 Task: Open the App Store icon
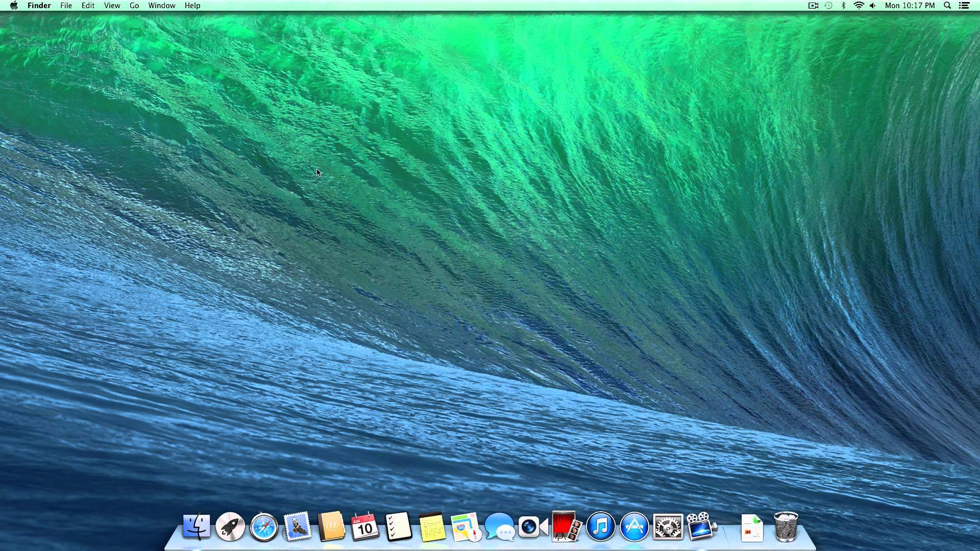[x=634, y=527]
